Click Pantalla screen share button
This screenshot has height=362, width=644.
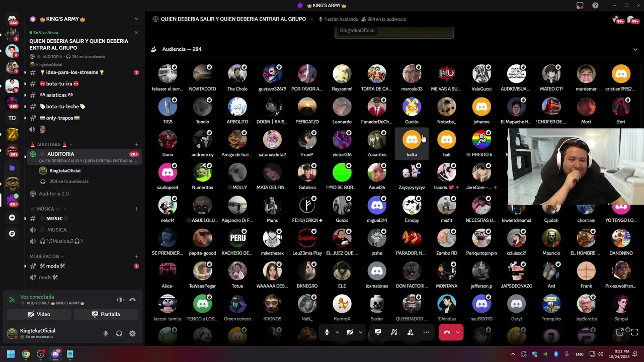[x=106, y=314]
